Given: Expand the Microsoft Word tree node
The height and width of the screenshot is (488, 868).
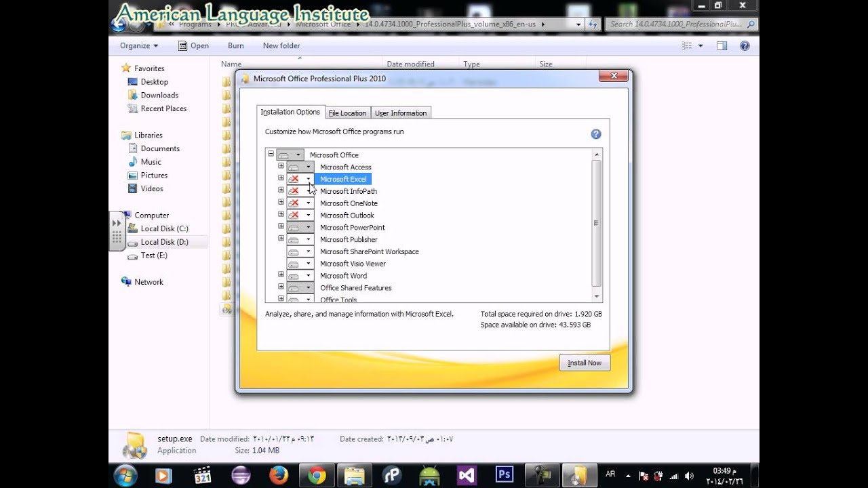Looking at the screenshot, I should [281, 274].
